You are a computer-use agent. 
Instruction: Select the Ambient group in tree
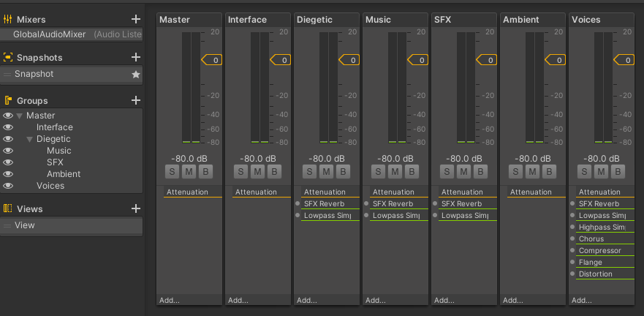[64, 174]
